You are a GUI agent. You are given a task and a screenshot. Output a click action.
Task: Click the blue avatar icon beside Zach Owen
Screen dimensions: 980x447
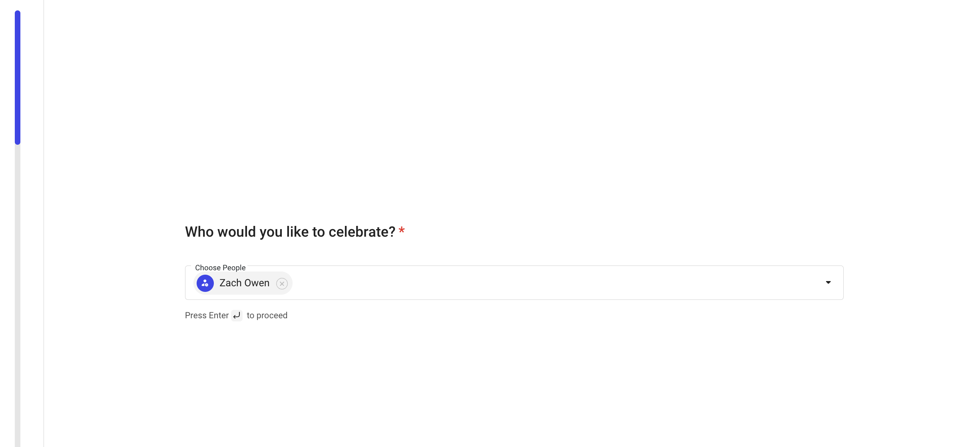tap(205, 283)
